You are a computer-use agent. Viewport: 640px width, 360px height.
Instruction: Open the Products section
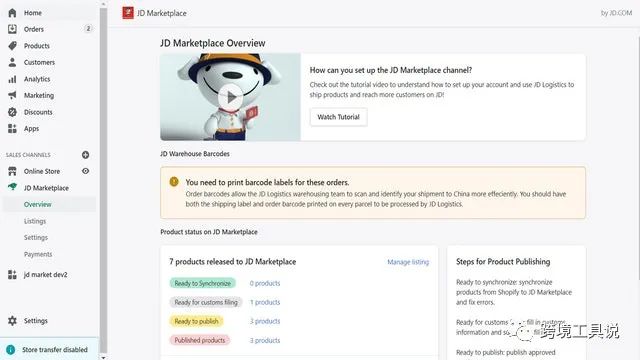37,46
